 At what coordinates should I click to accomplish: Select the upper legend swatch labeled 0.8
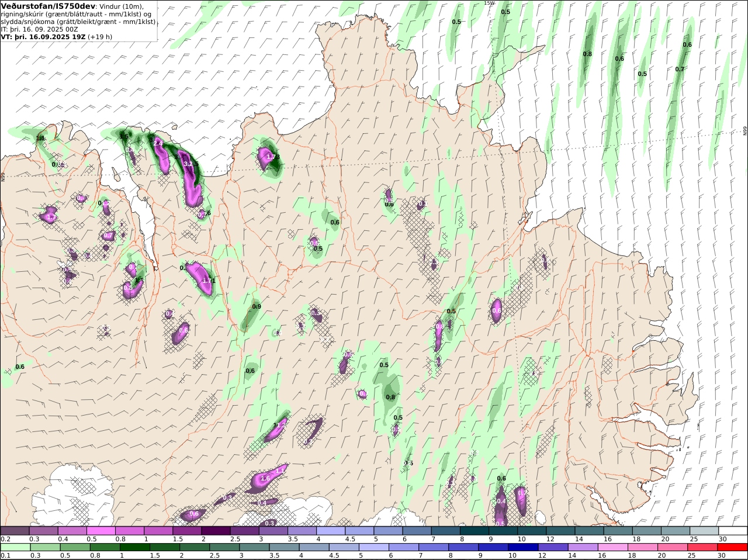point(129,530)
